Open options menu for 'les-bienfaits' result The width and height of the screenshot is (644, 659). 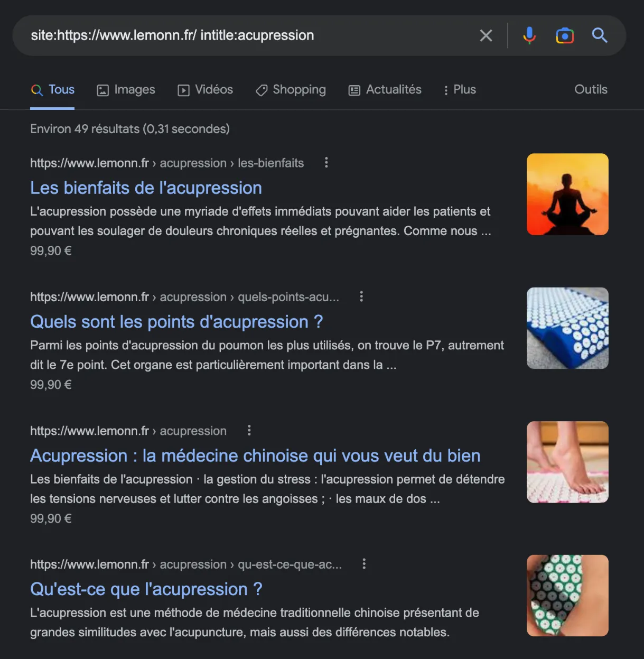point(326,163)
